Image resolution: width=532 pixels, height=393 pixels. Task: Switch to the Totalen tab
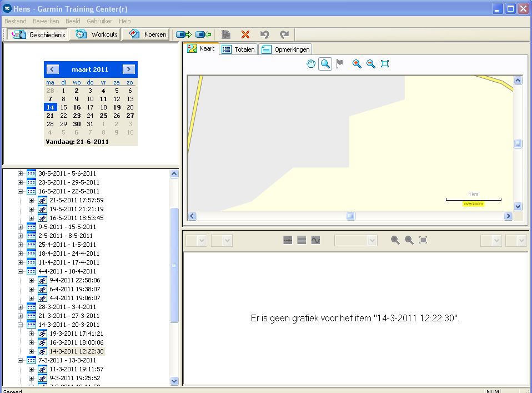(238, 49)
